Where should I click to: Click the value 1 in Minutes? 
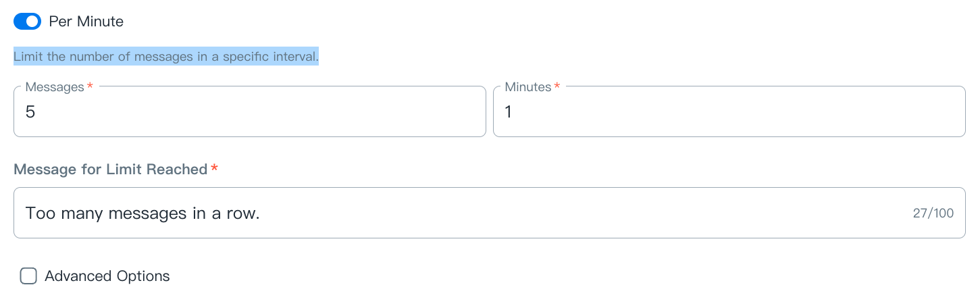tap(509, 112)
